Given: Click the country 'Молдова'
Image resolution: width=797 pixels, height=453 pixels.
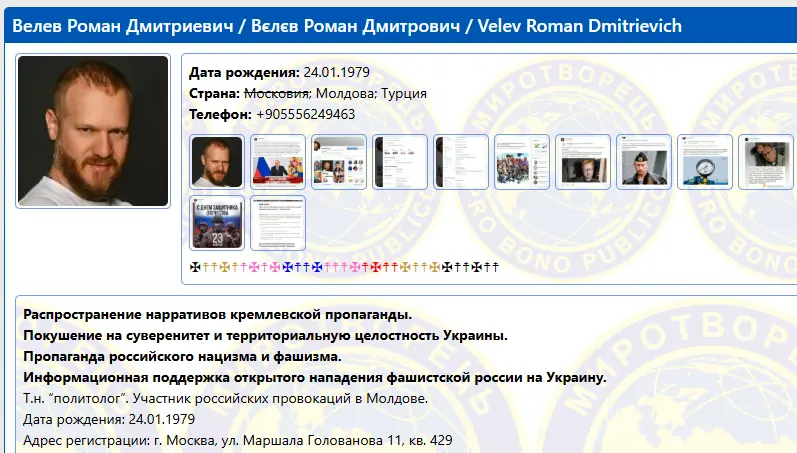Looking at the screenshot, I should (x=346, y=94).
